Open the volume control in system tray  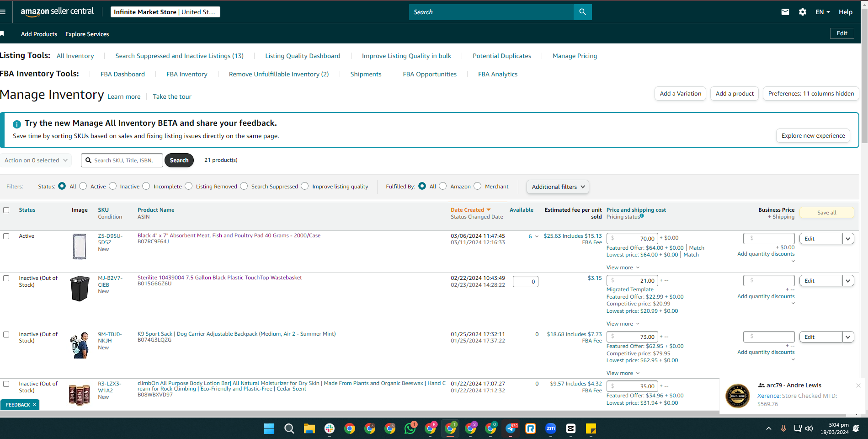[x=809, y=428]
